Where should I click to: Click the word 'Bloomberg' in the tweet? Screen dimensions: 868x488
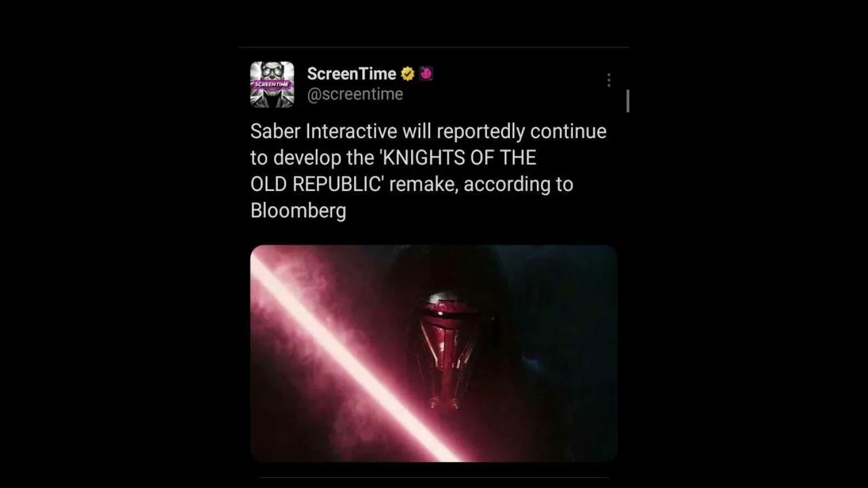(x=298, y=211)
